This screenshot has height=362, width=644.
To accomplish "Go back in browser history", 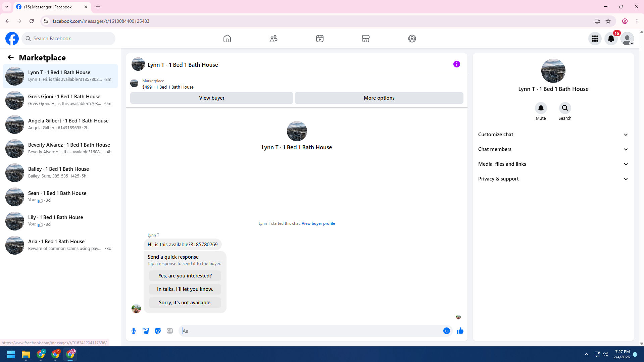I will [7, 21].
